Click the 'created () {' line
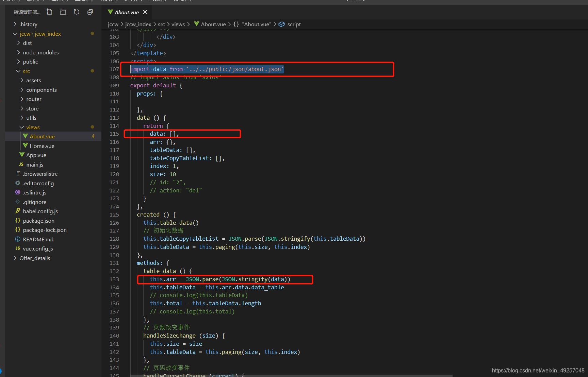 tap(156, 215)
